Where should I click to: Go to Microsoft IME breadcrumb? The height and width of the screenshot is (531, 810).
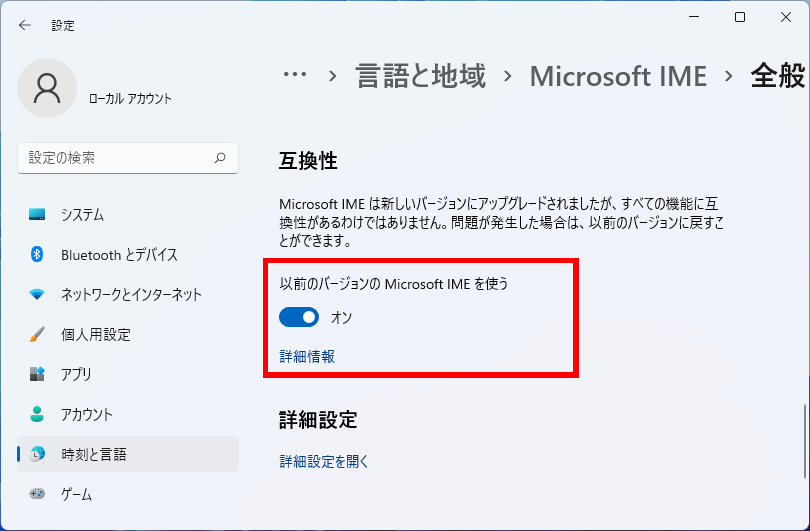click(618, 76)
